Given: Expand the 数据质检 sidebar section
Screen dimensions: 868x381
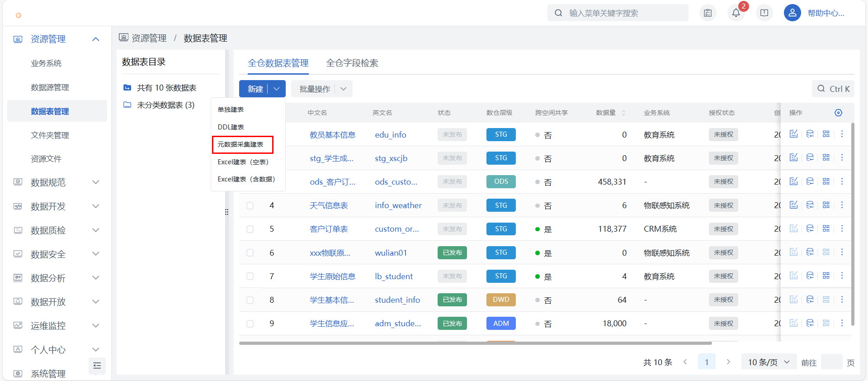Looking at the screenshot, I should point(96,230).
